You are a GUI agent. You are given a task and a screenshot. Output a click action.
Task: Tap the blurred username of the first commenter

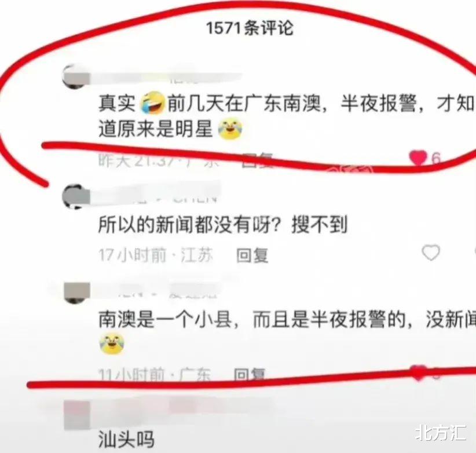(166, 78)
